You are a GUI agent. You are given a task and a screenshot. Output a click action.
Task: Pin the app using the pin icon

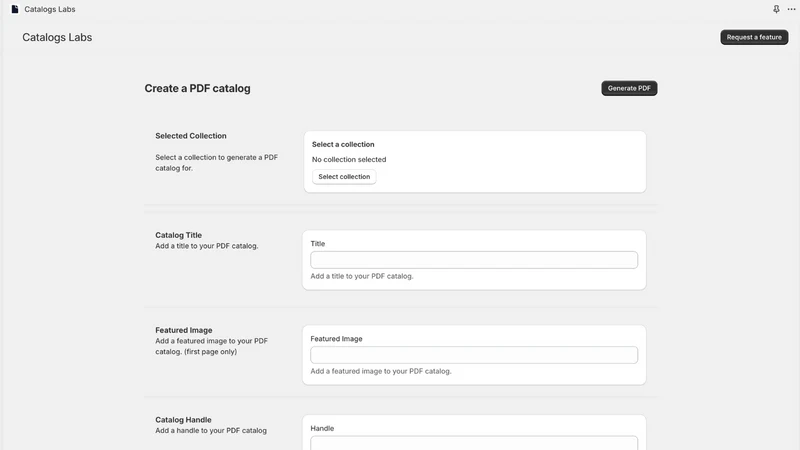[776, 9]
